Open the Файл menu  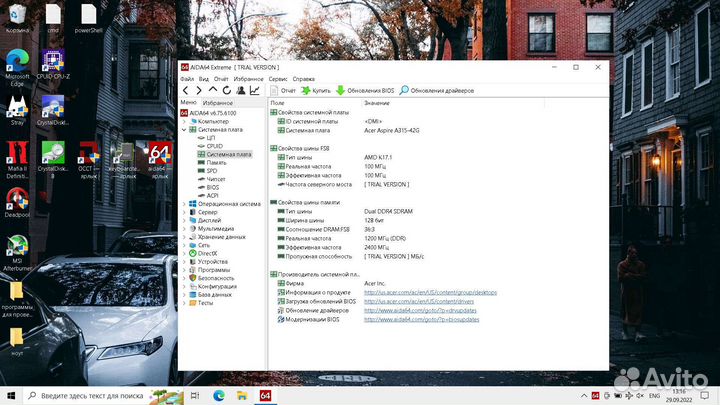point(187,79)
